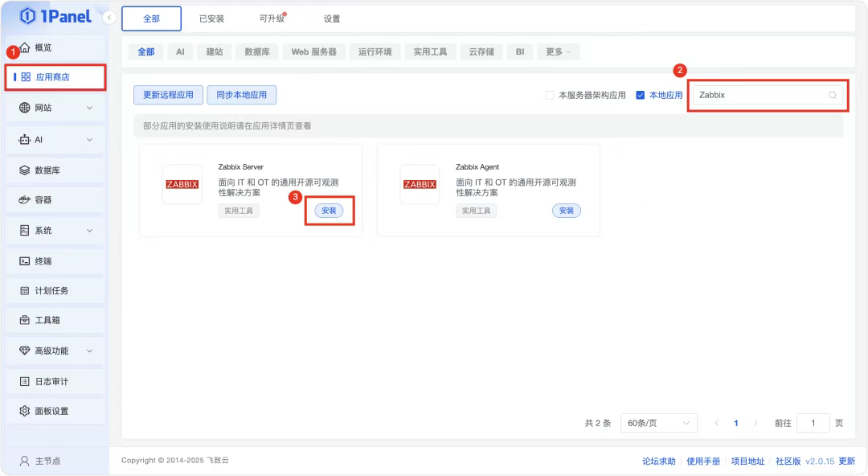Filter by 全部 category
The width and height of the screenshot is (868, 476).
click(x=146, y=51)
